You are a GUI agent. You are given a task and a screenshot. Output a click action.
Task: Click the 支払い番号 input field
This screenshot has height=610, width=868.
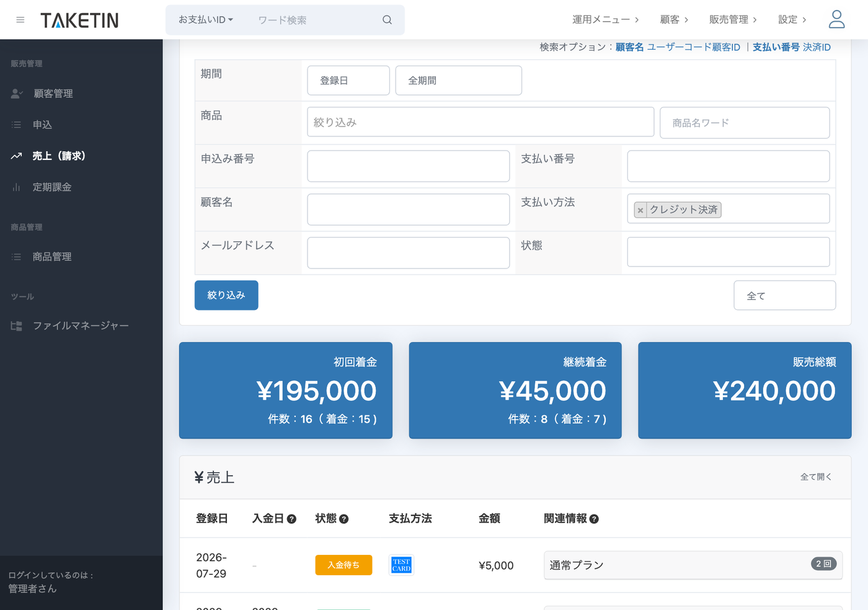[728, 166]
